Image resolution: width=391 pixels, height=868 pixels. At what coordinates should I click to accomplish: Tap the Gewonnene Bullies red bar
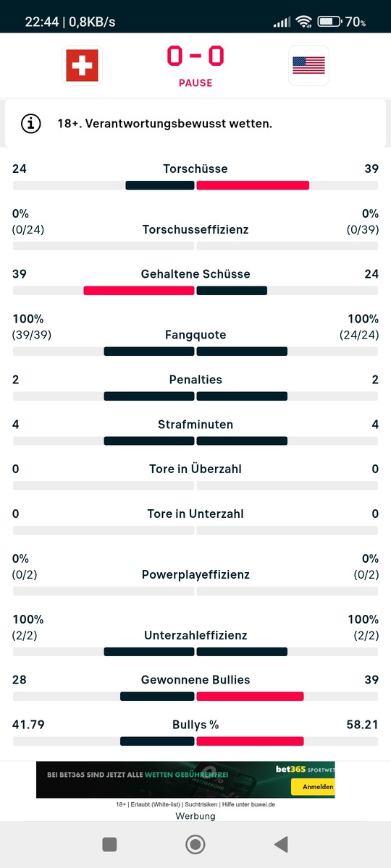(250, 697)
